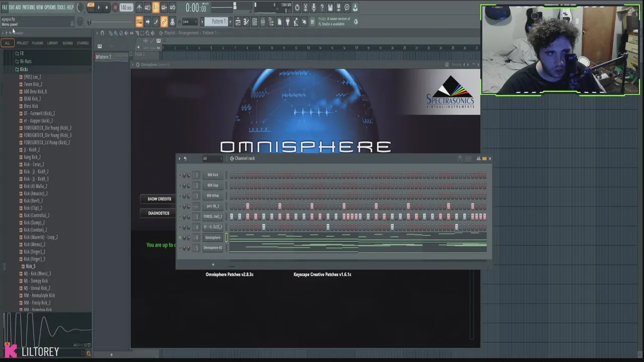Open the OPTIONS menu
Image resolution: width=644 pixels, height=362 pixels.
point(50,8)
